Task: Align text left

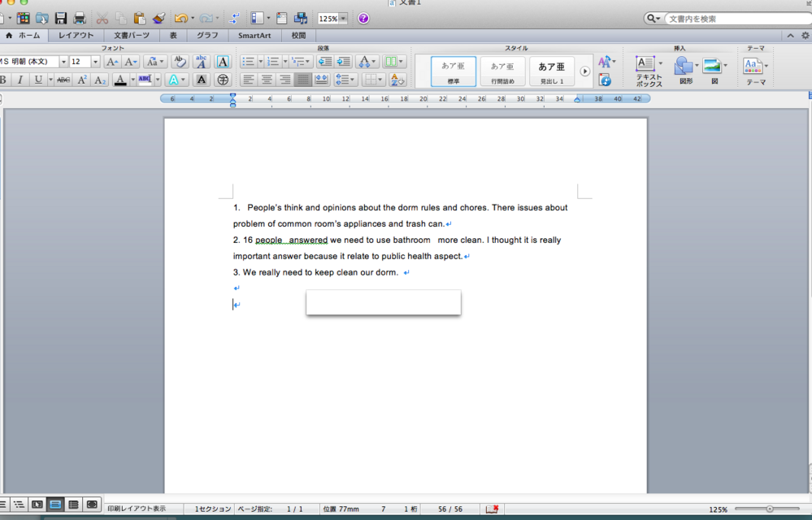Action: click(x=249, y=80)
